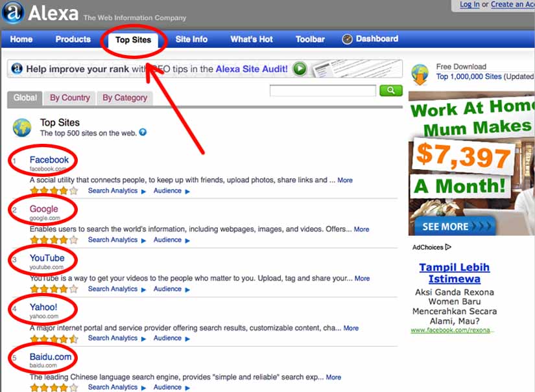535x392 pixels.
Task: Click the star rating under Facebook
Action: click(x=54, y=191)
